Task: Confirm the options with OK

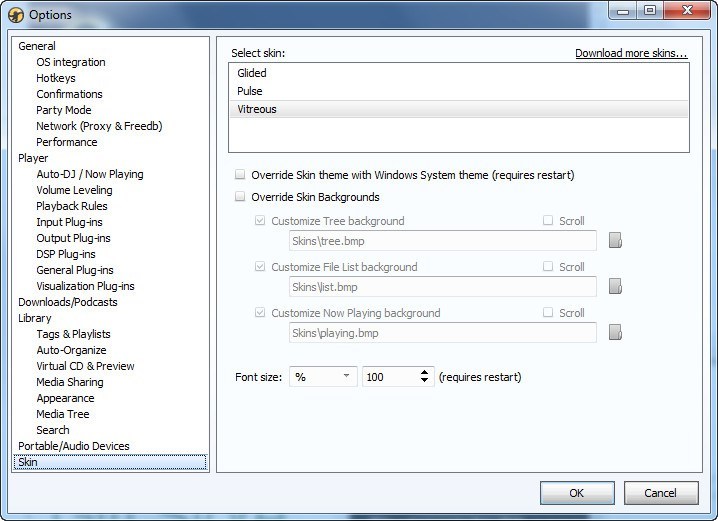Action: 577,493
